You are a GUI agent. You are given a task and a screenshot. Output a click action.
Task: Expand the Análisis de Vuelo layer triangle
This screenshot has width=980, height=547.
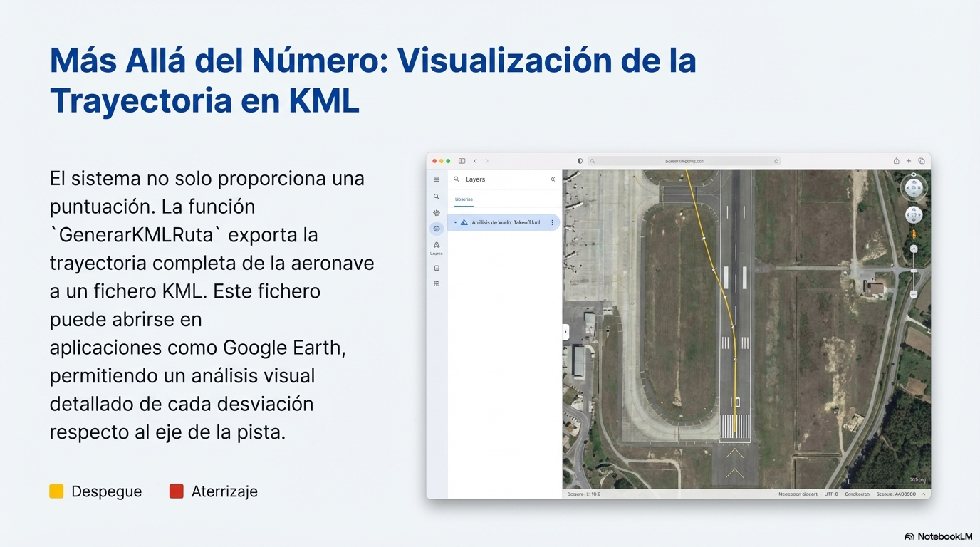(455, 223)
